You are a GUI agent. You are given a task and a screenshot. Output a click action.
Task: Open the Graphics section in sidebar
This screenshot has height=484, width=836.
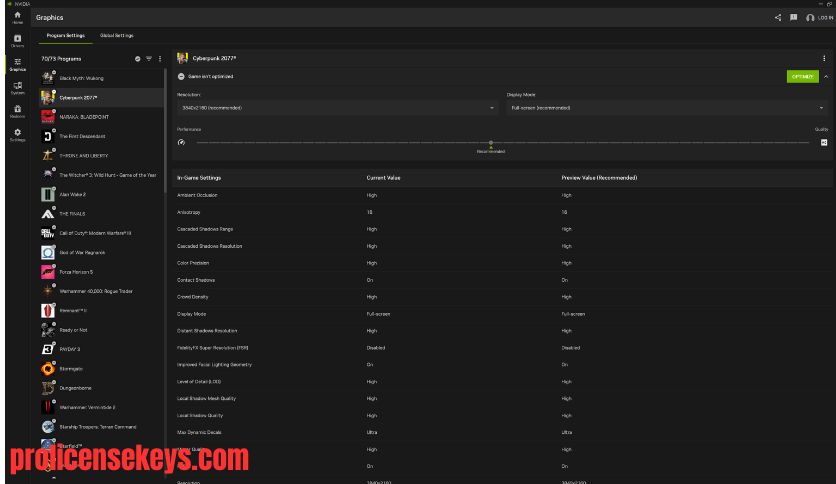pyautogui.click(x=18, y=64)
